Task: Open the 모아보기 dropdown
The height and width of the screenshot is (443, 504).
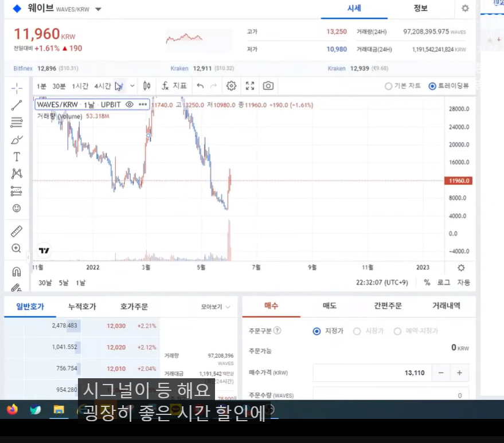Action: pos(216,307)
